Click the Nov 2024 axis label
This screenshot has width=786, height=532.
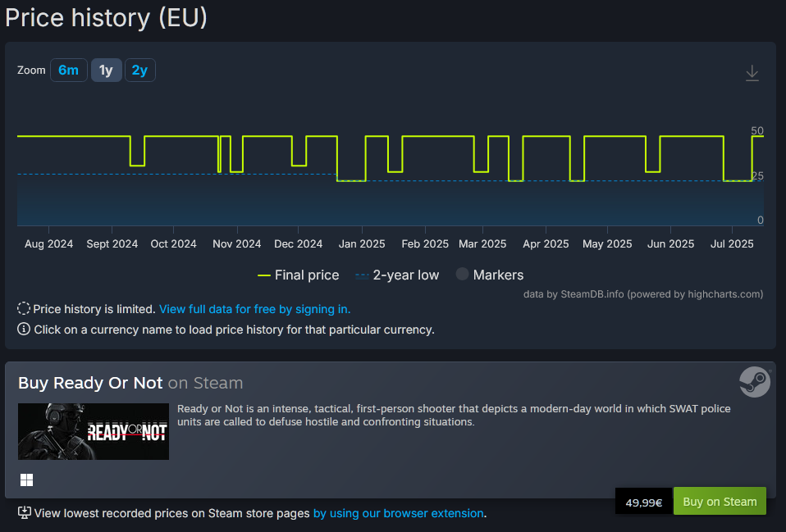[x=236, y=244]
